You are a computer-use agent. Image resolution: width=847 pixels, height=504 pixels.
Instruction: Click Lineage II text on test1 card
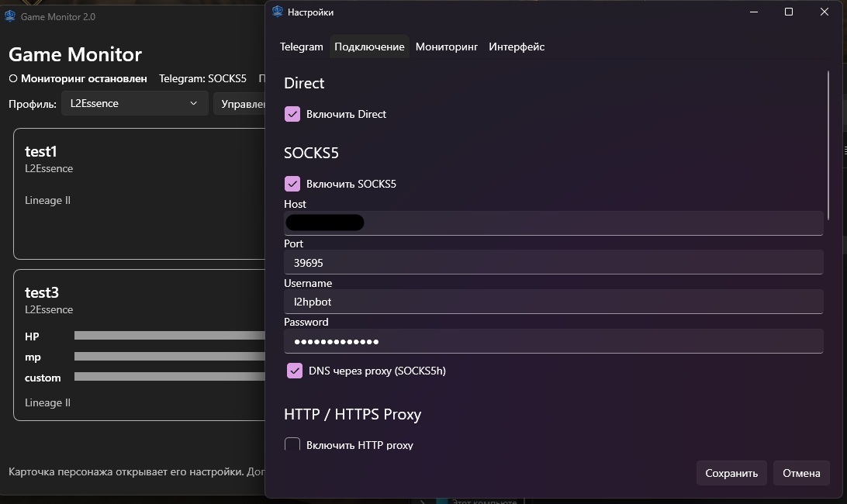pyautogui.click(x=47, y=200)
